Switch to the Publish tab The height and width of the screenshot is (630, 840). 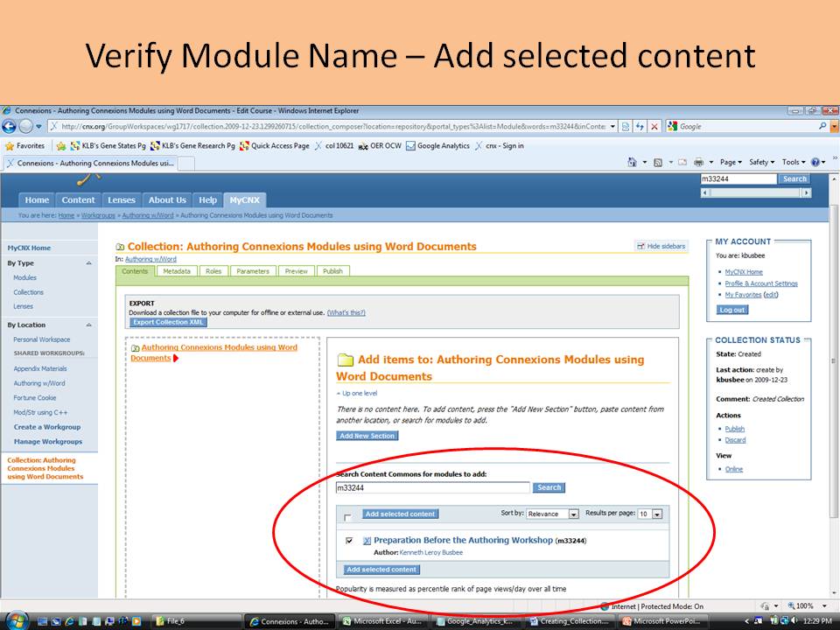(x=332, y=271)
